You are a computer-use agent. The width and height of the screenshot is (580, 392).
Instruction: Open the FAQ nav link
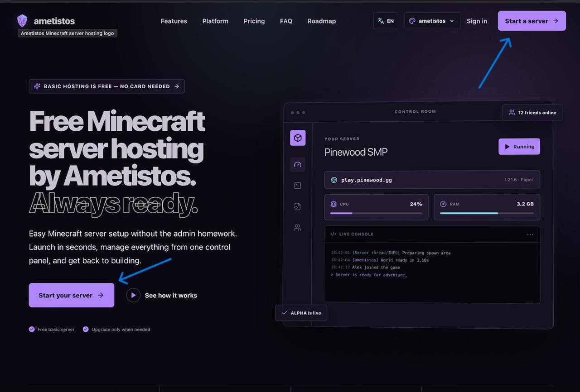click(286, 21)
